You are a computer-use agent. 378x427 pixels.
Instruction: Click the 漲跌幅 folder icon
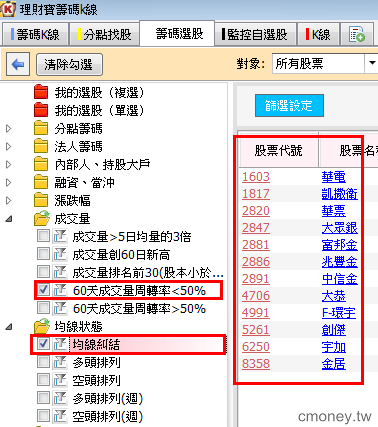[41, 200]
